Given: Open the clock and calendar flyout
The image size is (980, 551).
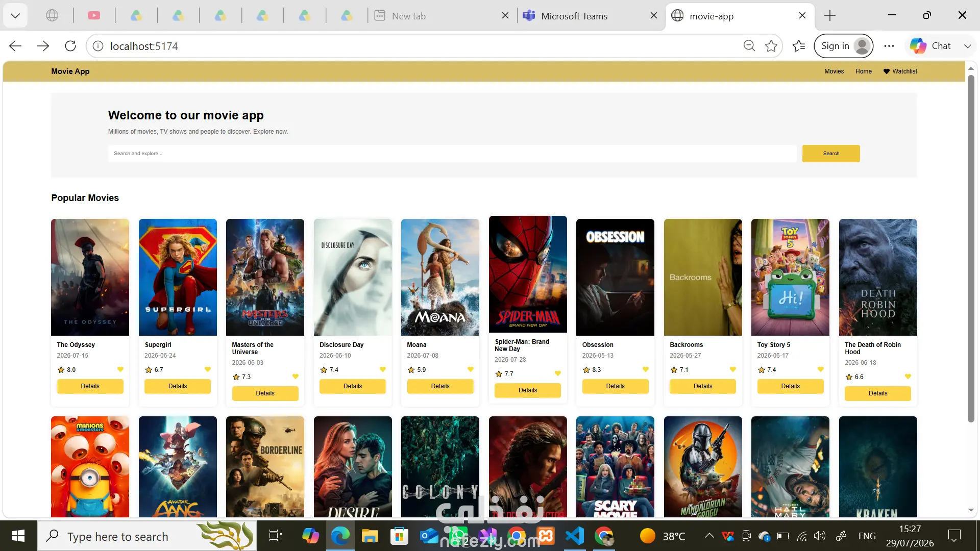Looking at the screenshot, I should coord(910,536).
